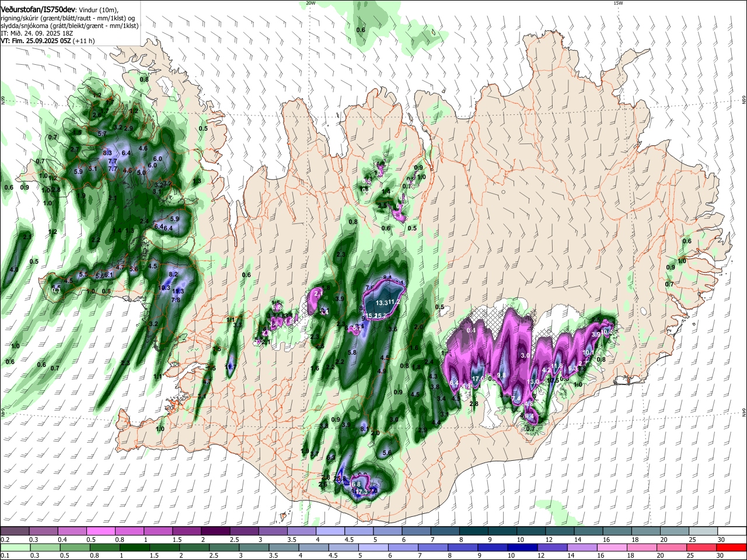Viewport: 747px width, 560px height.
Task: Select the lower legend swatch for 2–2.5
Action: (194, 547)
